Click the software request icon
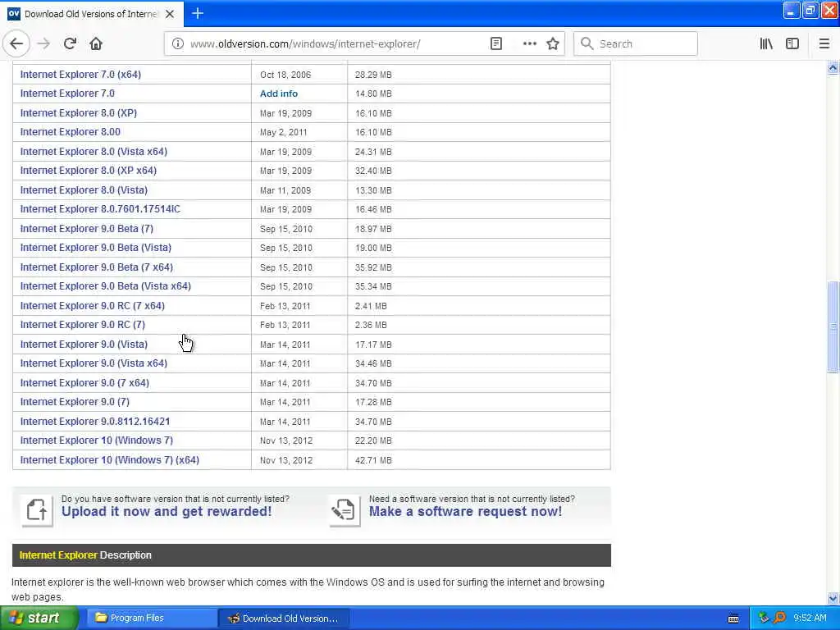Screen dimensions: 840x630 (344, 510)
